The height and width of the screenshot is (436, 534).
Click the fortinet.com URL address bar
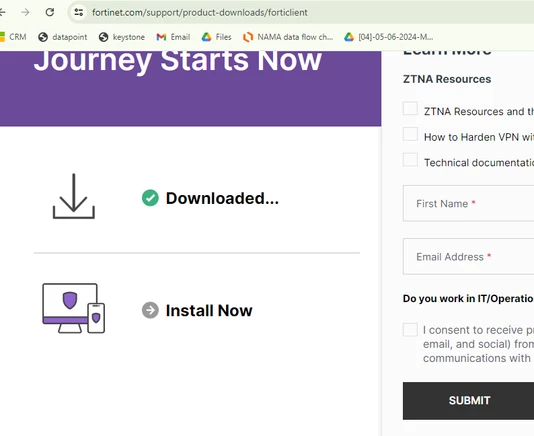[200, 13]
